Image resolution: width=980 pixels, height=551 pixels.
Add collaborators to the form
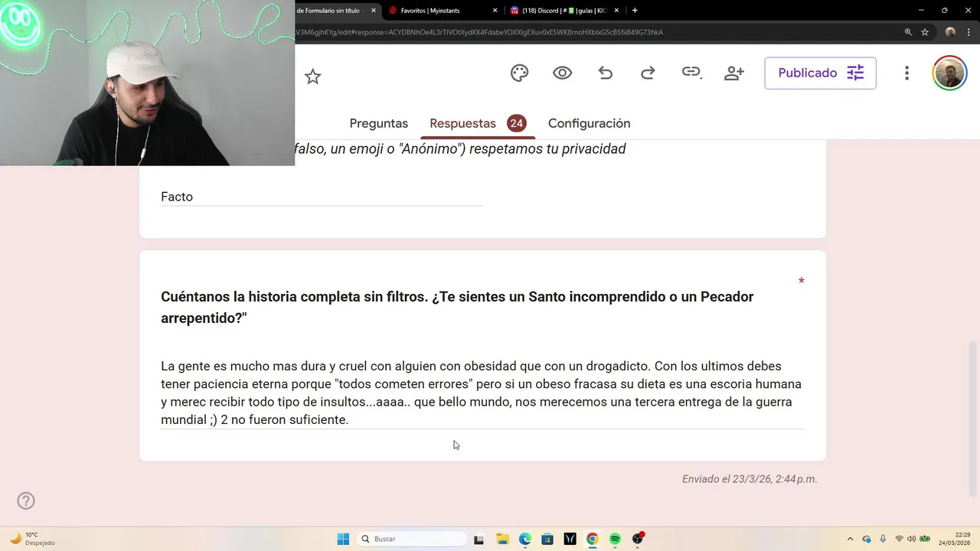point(734,73)
